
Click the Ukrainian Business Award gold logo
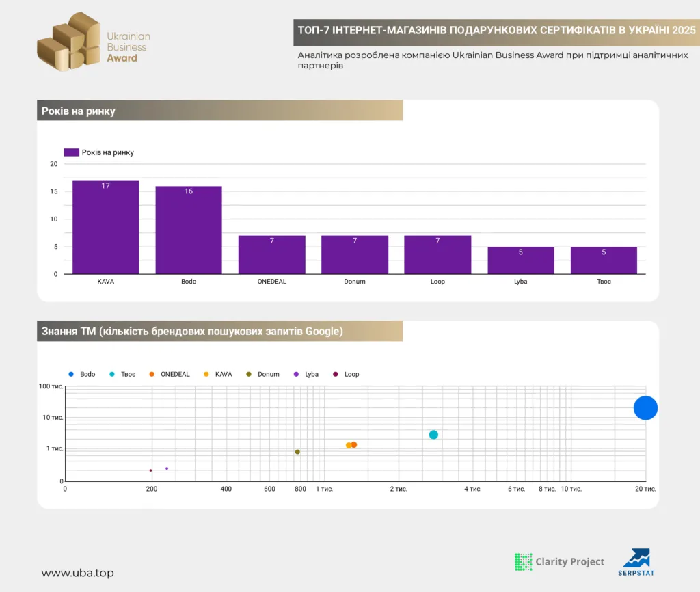69,42
